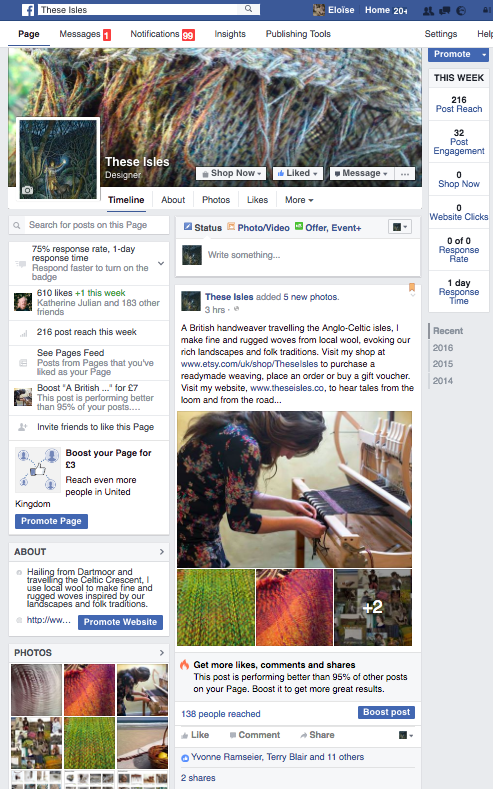Click the Boost post button
Screen dimensions: 493x789
click(386, 712)
